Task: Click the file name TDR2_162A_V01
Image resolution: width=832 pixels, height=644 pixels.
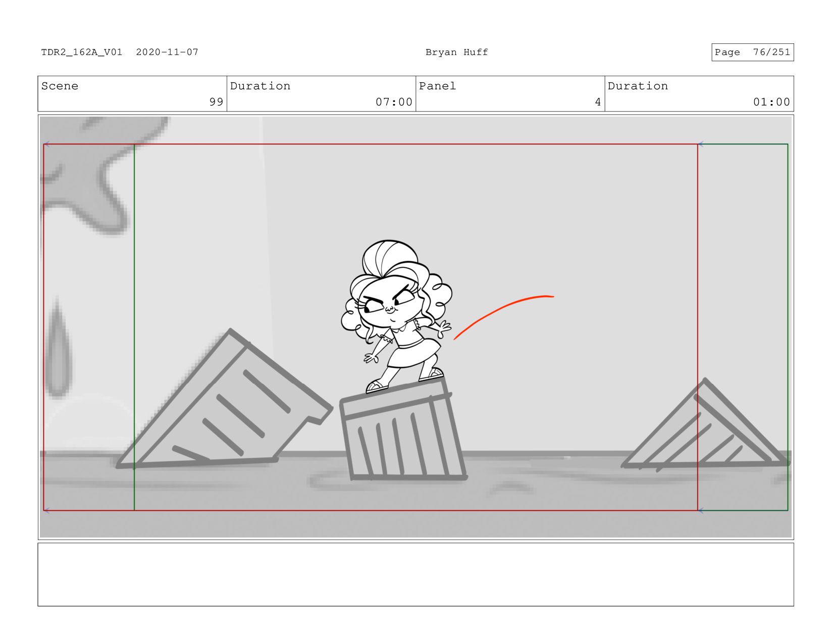Action: point(82,52)
